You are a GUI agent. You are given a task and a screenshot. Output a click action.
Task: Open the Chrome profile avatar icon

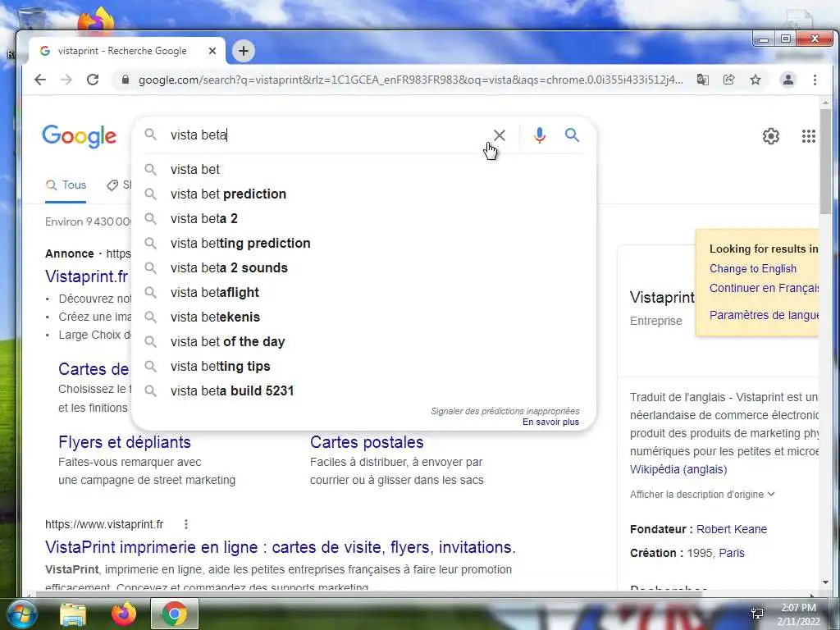788,80
